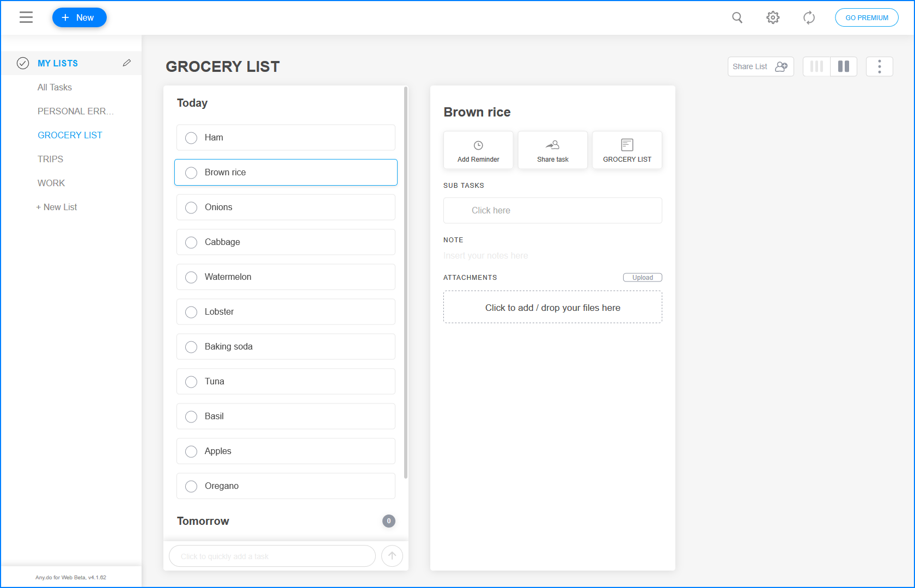
Task: Switch to the three-column view layout
Action: pos(816,66)
